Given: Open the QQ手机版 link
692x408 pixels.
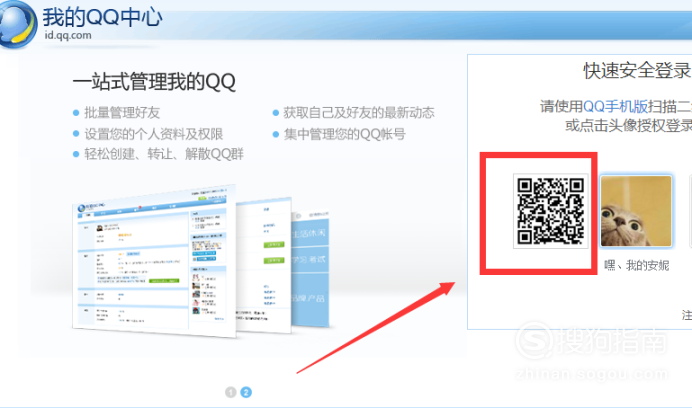Looking at the screenshot, I should tap(615, 106).
